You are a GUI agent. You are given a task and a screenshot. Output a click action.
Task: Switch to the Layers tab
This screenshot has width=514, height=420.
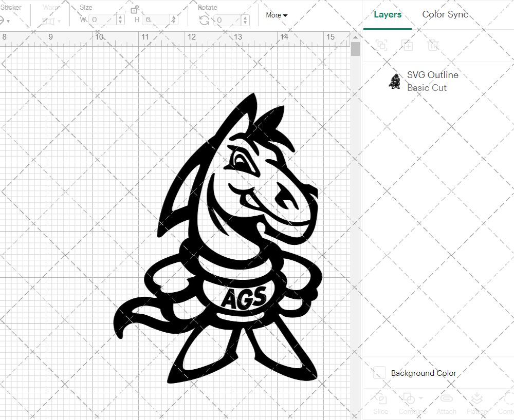click(388, 14)
